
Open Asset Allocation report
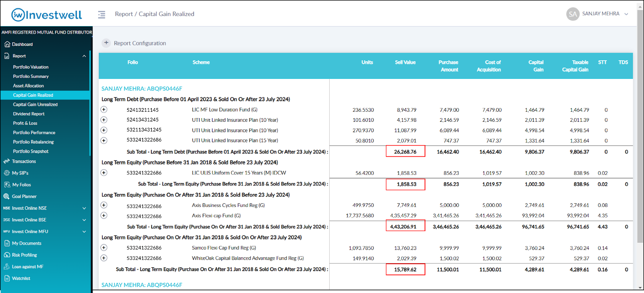pos(28,86)
